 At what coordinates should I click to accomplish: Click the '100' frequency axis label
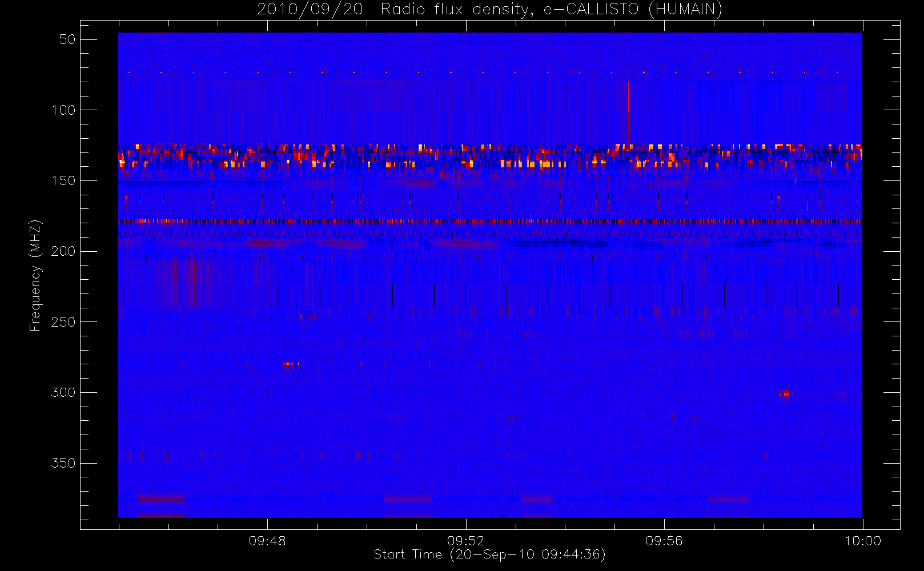pyautogui.click(x=63, y=110)
